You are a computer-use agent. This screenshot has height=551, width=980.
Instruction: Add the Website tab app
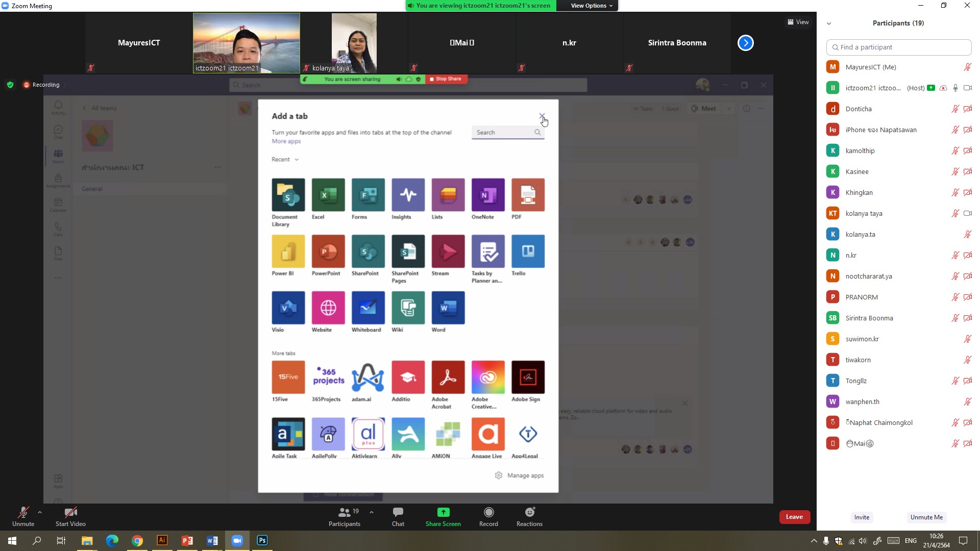pyautogui.click(x=328, y=308)
